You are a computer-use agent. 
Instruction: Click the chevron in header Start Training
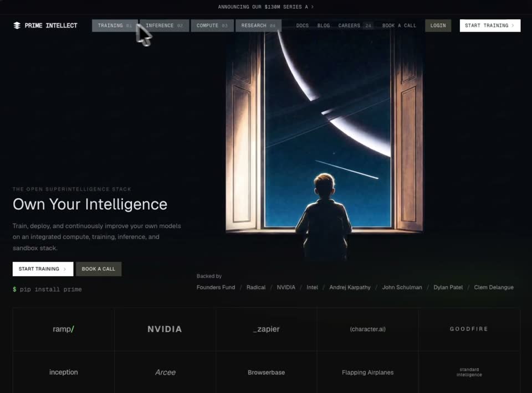[513, 25]
